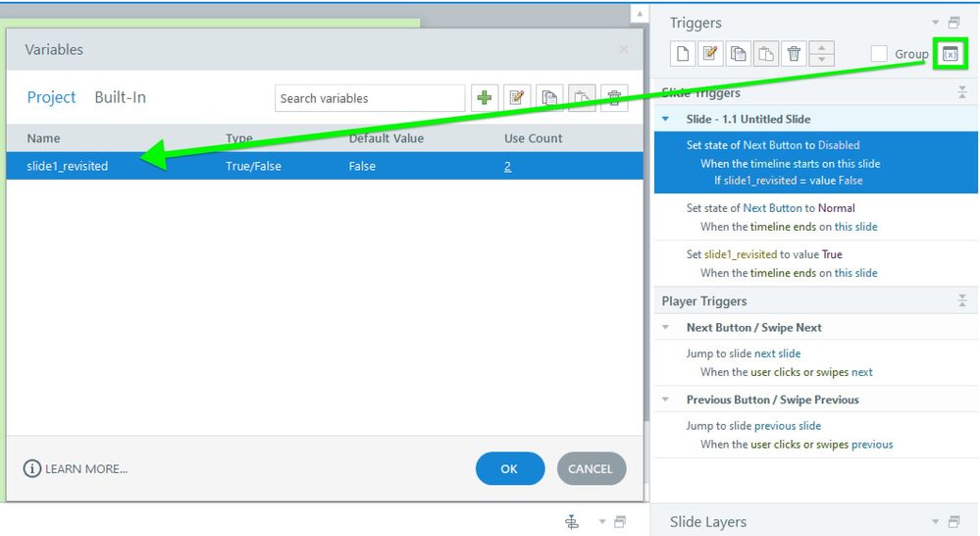Click the Learn More info icon
The image size is (980, 536).
[31, 468]
